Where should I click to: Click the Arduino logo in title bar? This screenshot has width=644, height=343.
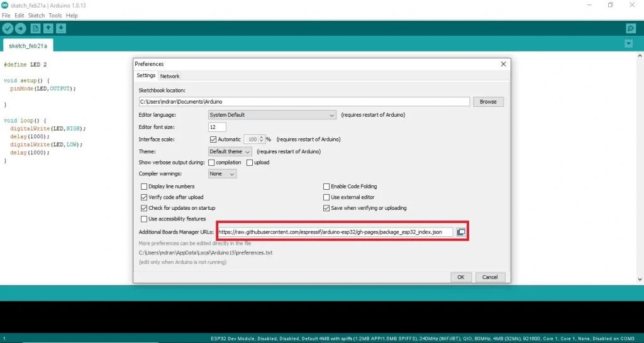coord(5,5)
